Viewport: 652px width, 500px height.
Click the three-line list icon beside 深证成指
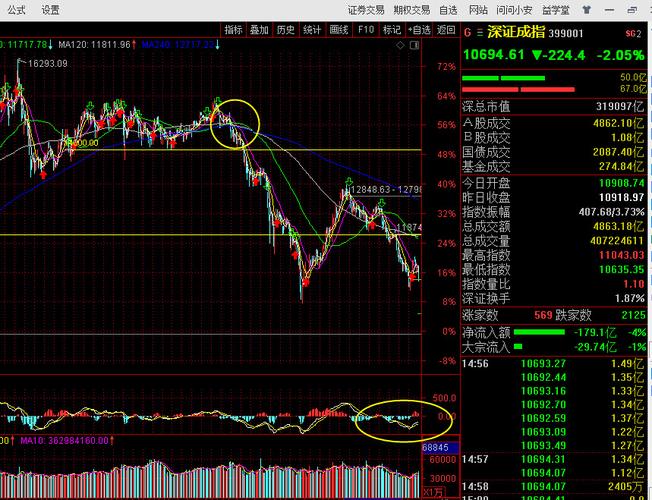click(479, 30)
